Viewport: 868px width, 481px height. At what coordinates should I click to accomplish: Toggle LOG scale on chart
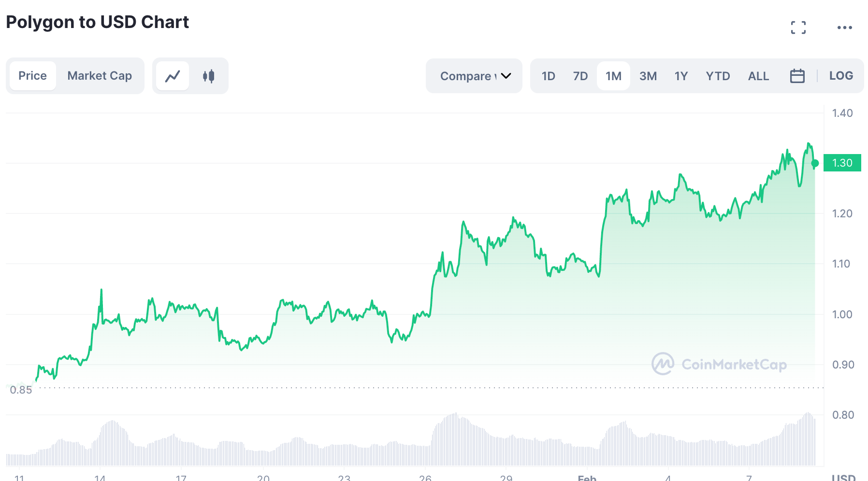(841, 76)
